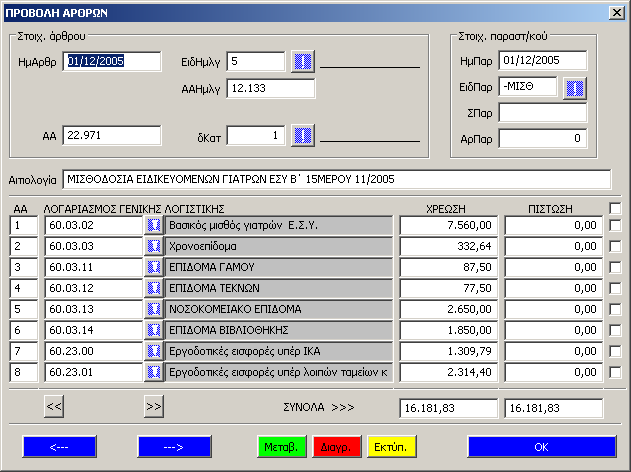Viewport: 631px width, 472px height.
Task: Tick checkbox for ΕΠΙΔΟΜΑ ΒΙΒΛΙΟΘΗΚΗΣ row
Action: [615, 330]
